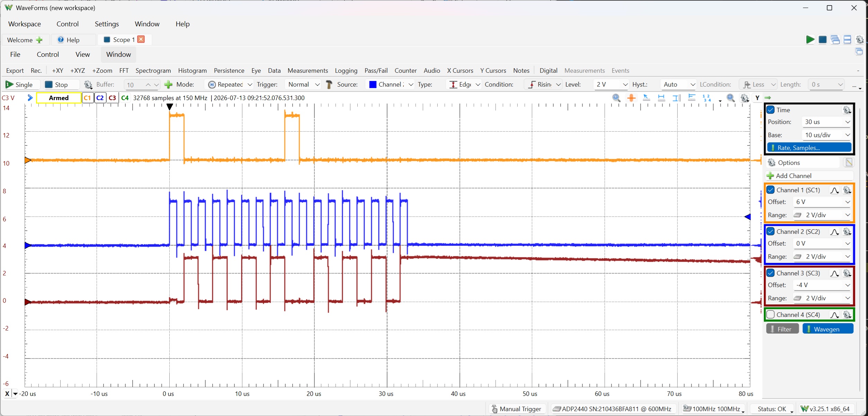868x416 pixels.
Task: Open Channel 1 gear settings
Action: pyautogui.click(x=847, y=190)
